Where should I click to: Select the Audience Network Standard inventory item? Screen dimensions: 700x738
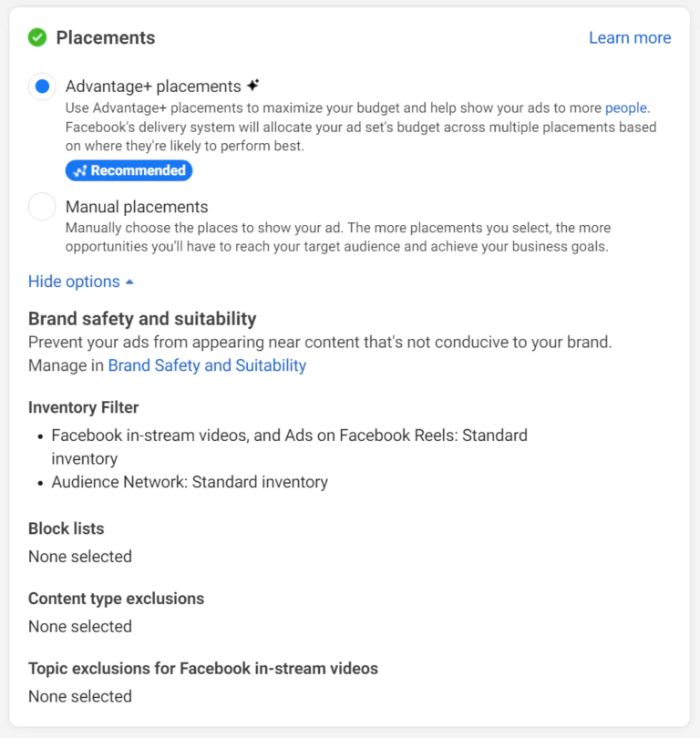tap(190, 482)
